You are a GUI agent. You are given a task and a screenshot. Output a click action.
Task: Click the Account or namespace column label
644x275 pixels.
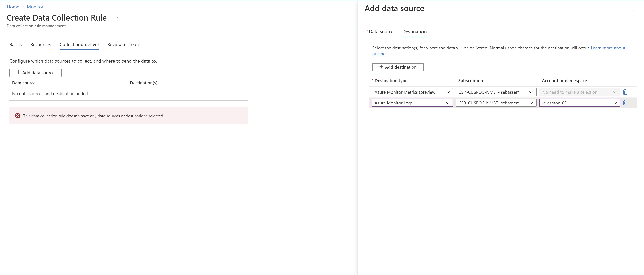click(x=564, y=81)
